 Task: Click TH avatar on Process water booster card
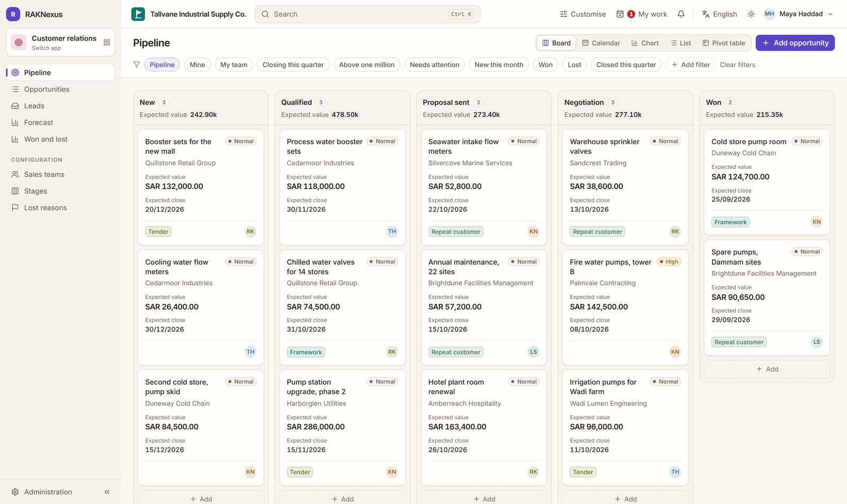pyautogui.click(x=392, y=231)
